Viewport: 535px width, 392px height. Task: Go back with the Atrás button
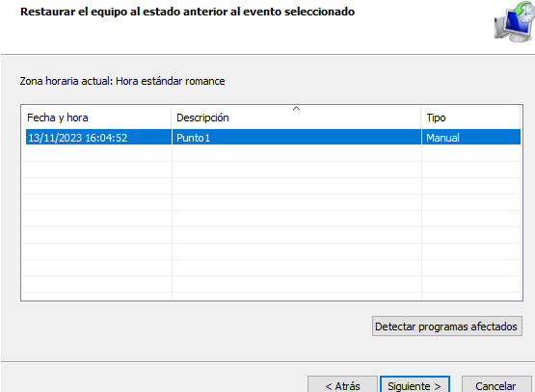pos(342,385)
